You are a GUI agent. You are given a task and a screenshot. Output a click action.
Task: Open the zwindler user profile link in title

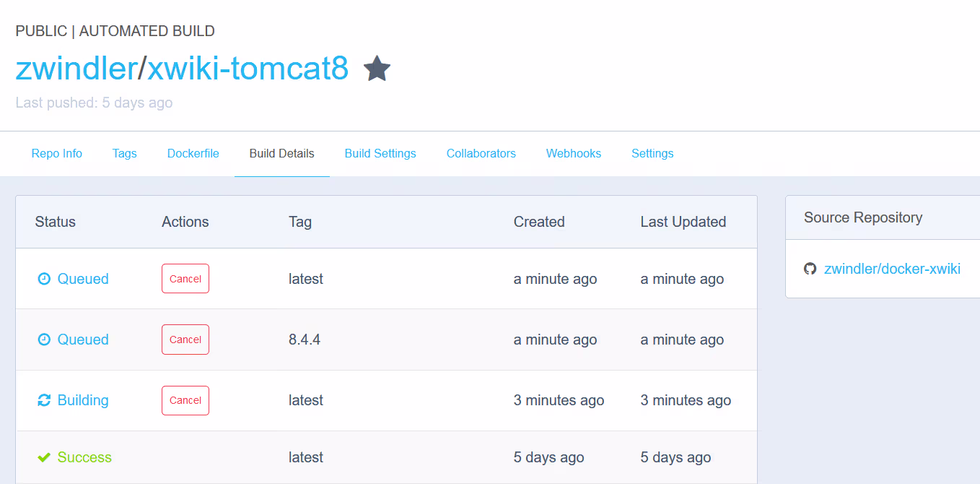click(76, 69)
